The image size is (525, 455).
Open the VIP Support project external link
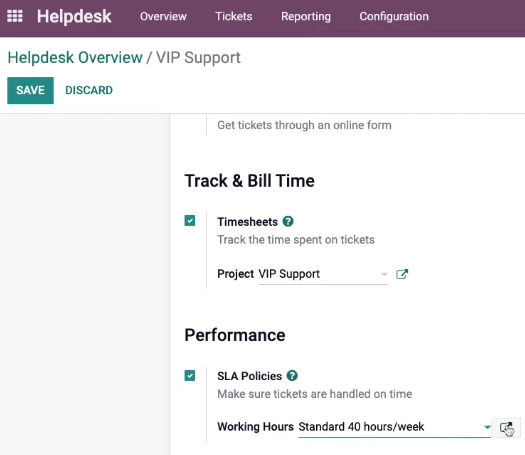coord(402,274)
